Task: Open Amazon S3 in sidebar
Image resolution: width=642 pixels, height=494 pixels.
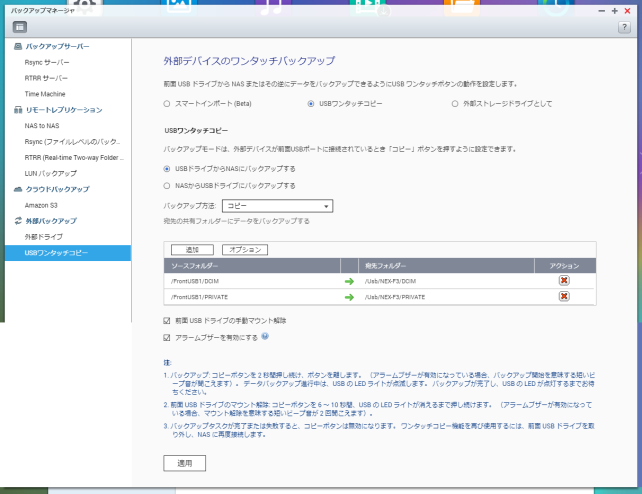Action: 41,205
